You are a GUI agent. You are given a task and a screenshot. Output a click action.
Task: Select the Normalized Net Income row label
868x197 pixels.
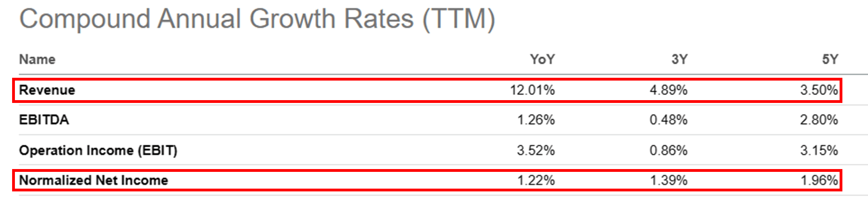(x=94, y=180)
